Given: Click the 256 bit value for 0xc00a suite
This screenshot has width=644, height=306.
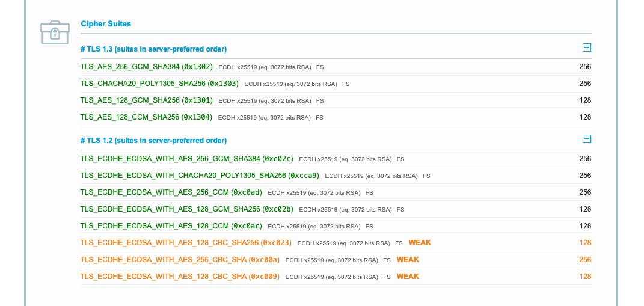Looking at the screenshot, I should tap(584, 260).
